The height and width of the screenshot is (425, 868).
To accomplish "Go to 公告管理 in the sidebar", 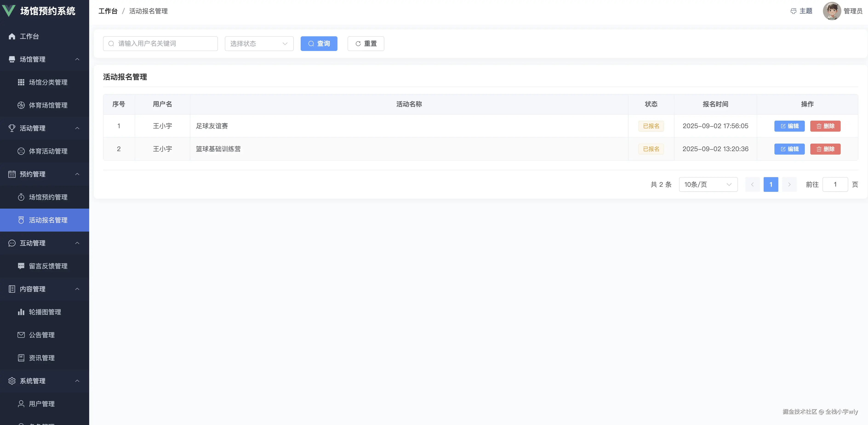I will point(41,335).
